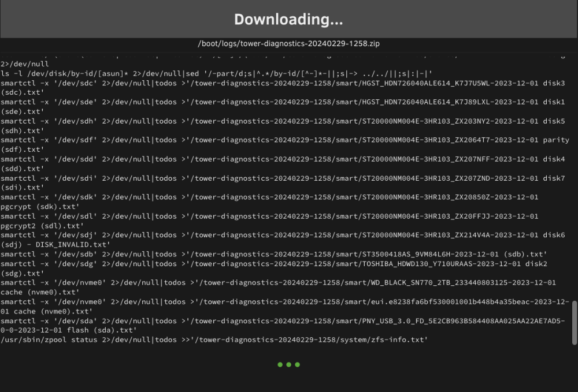This screenshot has width=578, height=392.
Task: Click the Downloading... header title
Action: [x=288, y=20]
